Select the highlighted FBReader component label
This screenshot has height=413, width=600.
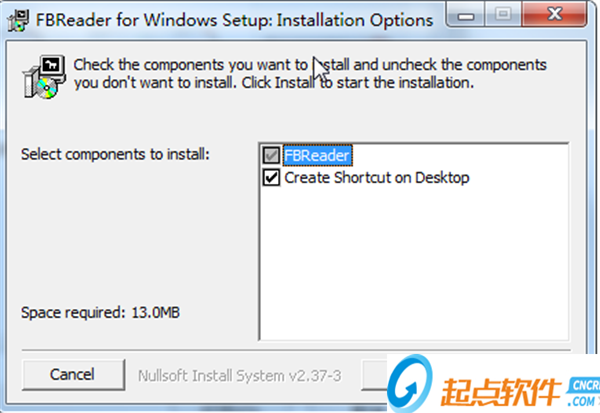(319, 156)
